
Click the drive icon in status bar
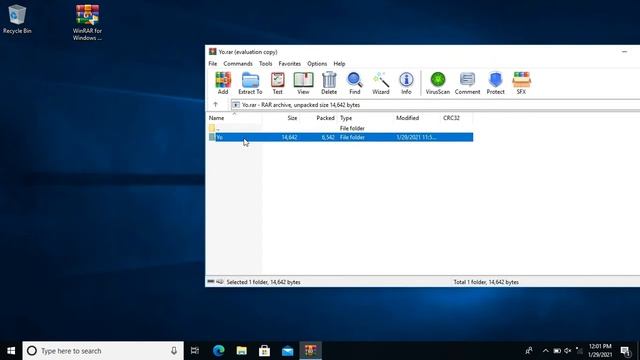click(211, 282)
